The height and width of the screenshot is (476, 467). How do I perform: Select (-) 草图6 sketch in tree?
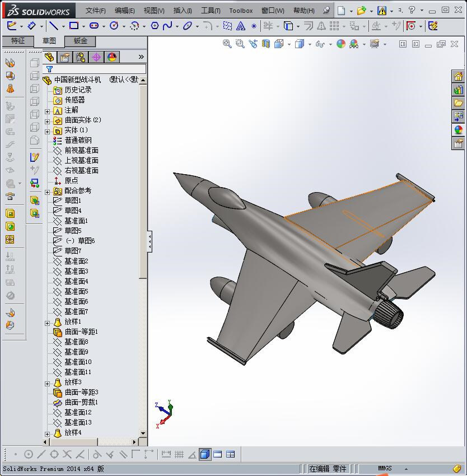coord(80,241)
